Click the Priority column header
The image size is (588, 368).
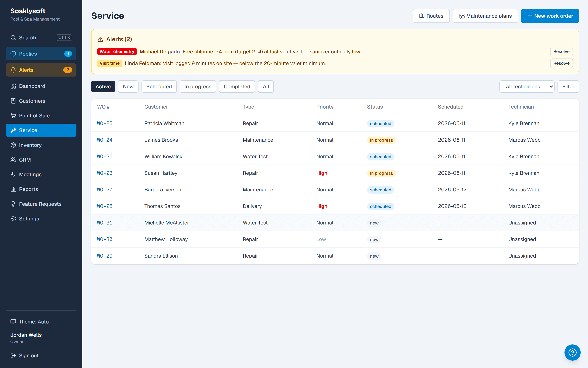coord(325,107)
